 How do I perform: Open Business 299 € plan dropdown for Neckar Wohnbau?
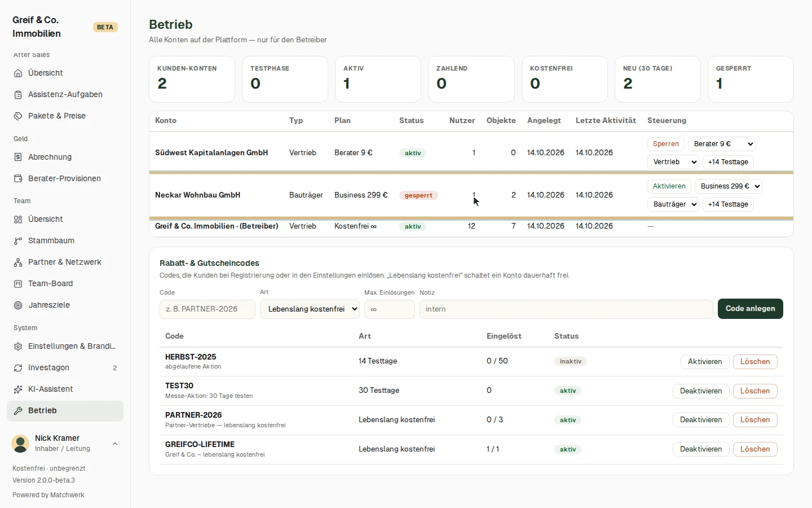click(729, 186)
